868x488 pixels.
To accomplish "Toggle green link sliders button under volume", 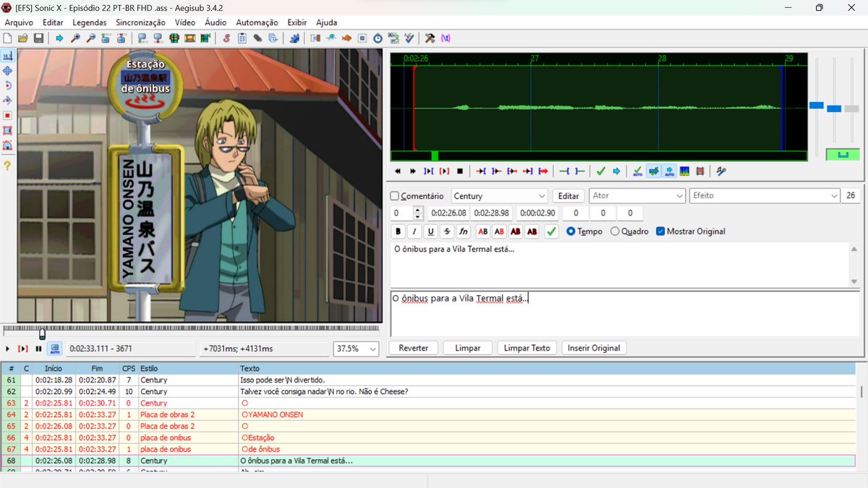I will tap(843, 154).
